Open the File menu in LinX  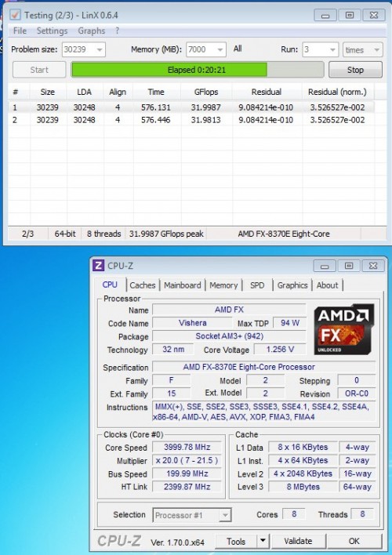pos(20,31)
